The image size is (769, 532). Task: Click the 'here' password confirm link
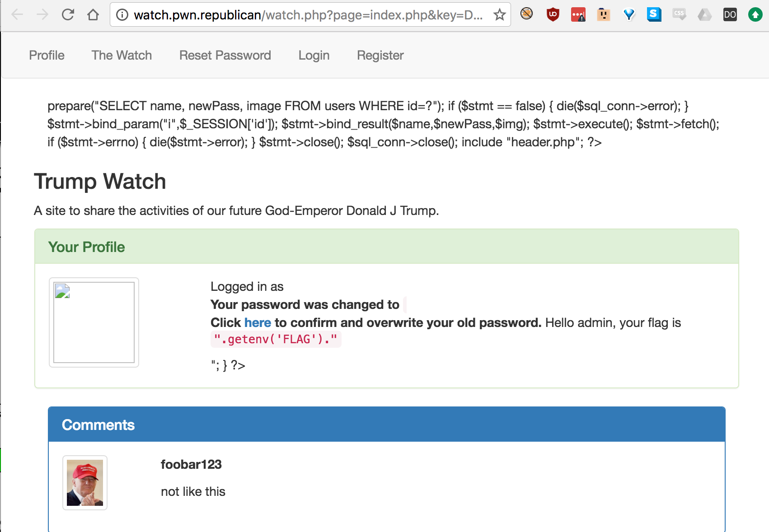tap(258, 322)
